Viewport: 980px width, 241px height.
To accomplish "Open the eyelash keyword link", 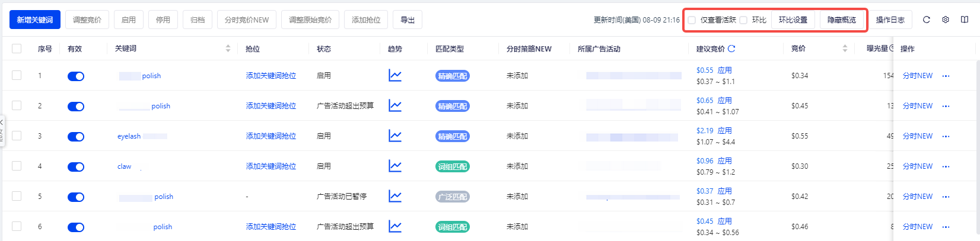I will 129,136.
